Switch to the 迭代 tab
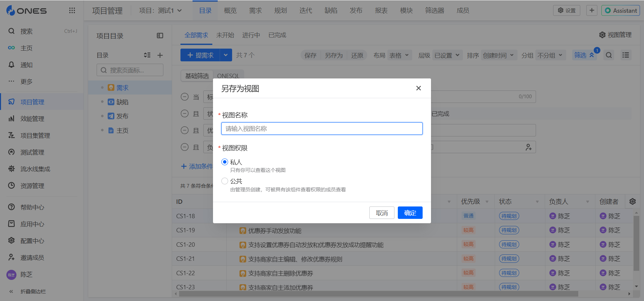Screen dimensions: 644x301 (x=306, y=11)
